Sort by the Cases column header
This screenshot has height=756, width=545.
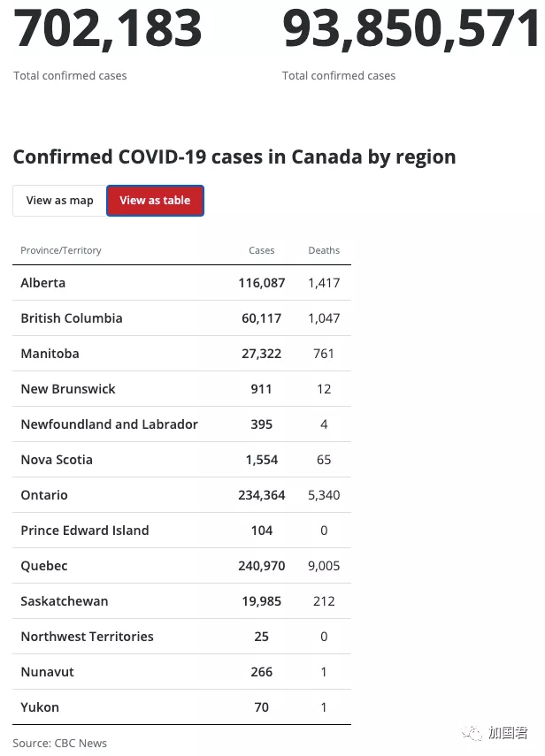coord(261,250)
